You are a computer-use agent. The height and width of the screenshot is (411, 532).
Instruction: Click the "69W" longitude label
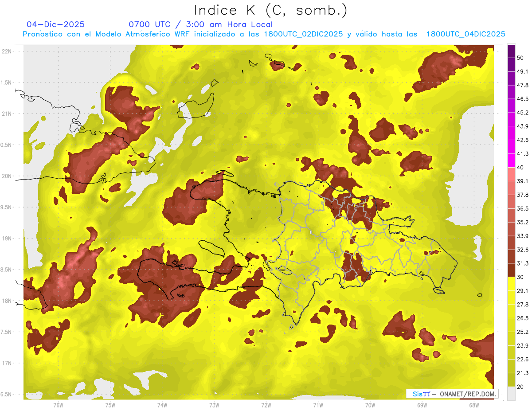pos(422,405)
